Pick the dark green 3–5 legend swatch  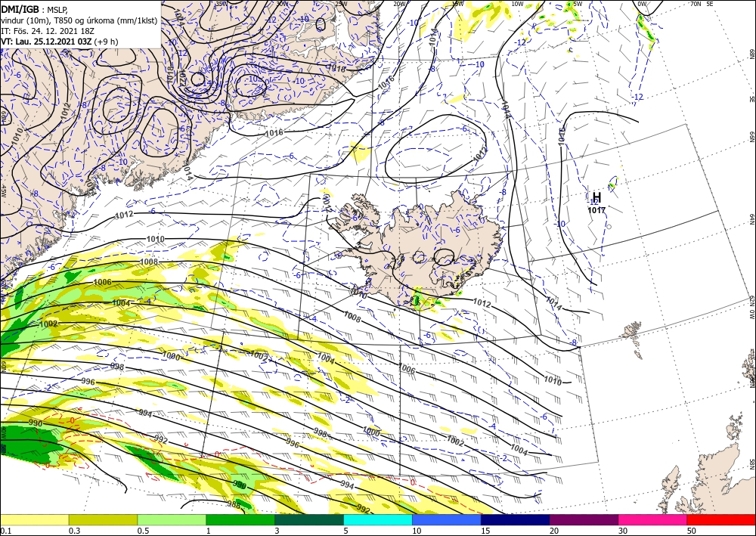pos(309,519)
